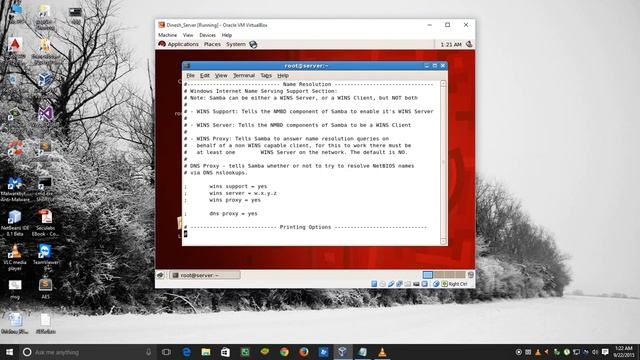
Task: Click the system tray volume icon
Action: [x=595, y=352]
